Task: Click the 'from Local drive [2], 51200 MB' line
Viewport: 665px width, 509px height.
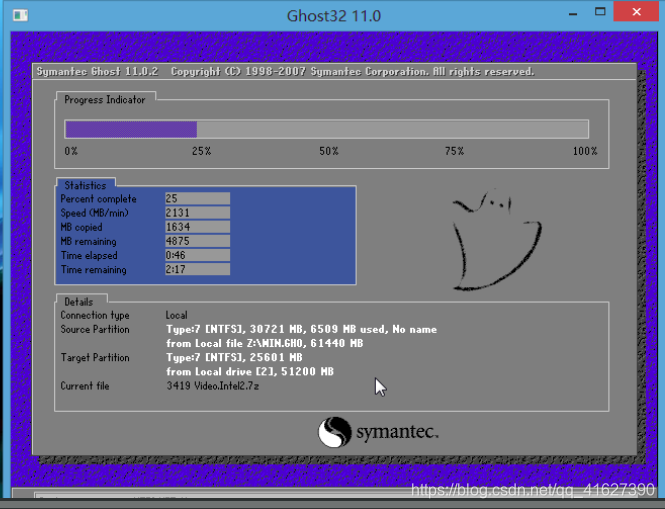Action: click(x=250, y=372)
